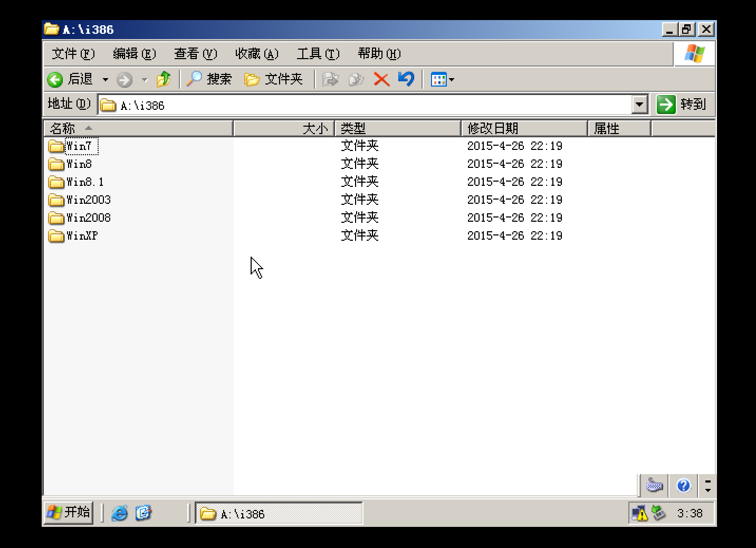Click the 文件夹 type cell in Win8 row
Image resolution: width=756 pixels, height=548 pixels.
[x=360, y=164]
